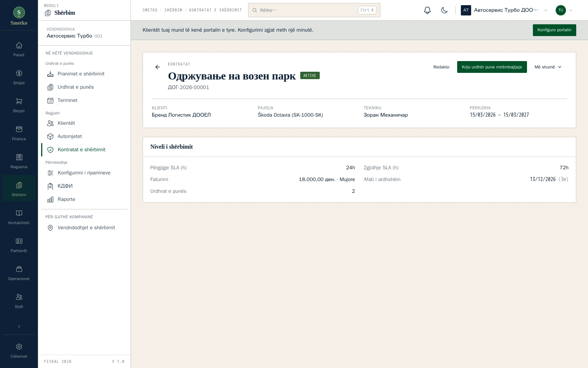Click the SMETKO breadcrumb link
The height and width of the screenshot is (368, 588).
click(150, 10)
